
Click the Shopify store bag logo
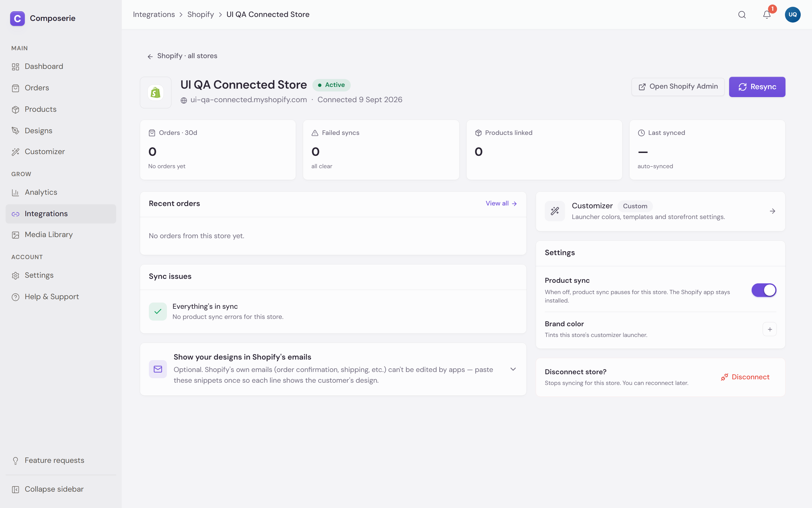(155, 92)
